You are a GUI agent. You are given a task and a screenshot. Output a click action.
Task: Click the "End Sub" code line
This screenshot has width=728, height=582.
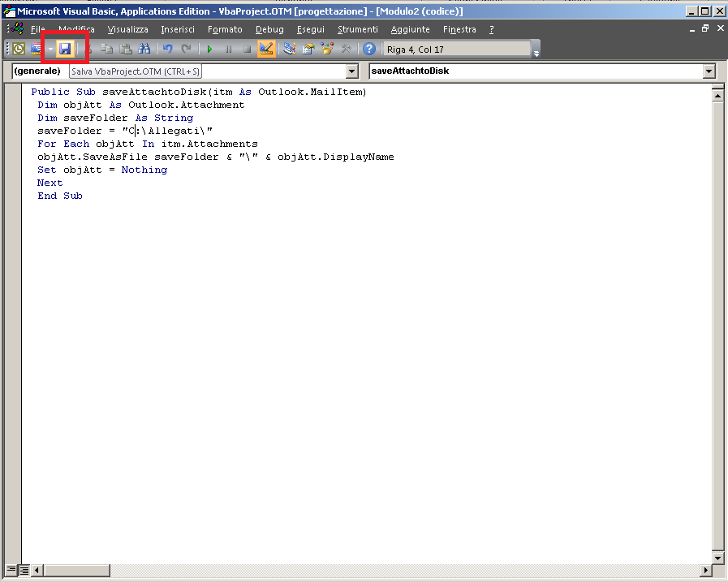[x=60, y=196]
